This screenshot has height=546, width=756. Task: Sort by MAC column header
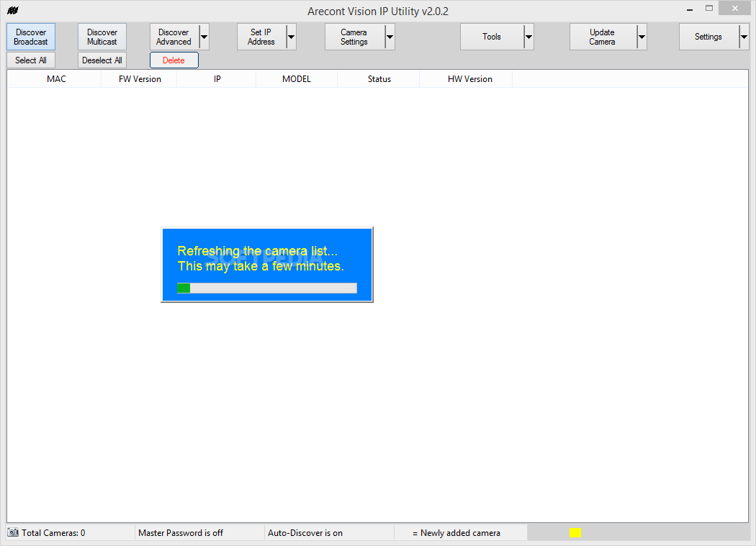coord(56,79)
